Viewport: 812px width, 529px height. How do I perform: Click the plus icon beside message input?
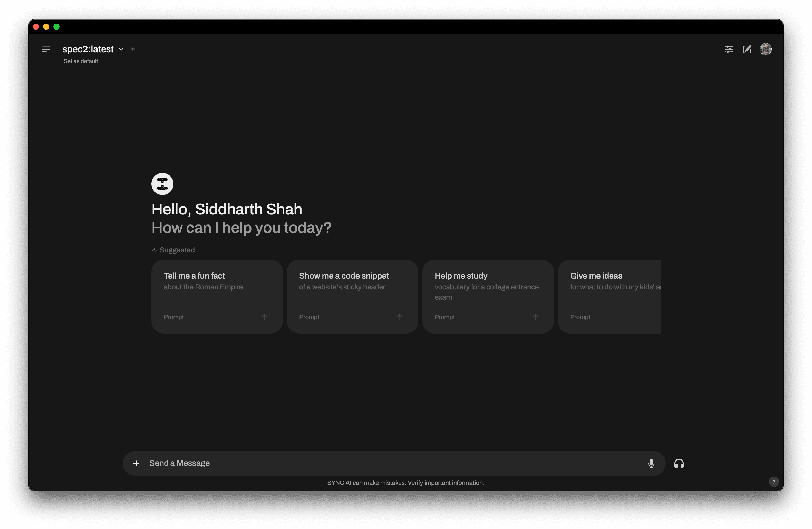(x=136, y=463)
